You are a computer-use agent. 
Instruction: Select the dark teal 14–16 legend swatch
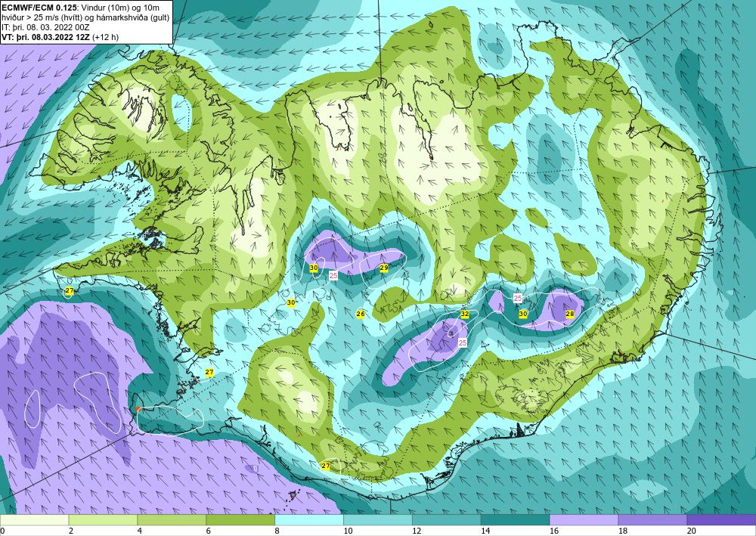tap(515, 520)
